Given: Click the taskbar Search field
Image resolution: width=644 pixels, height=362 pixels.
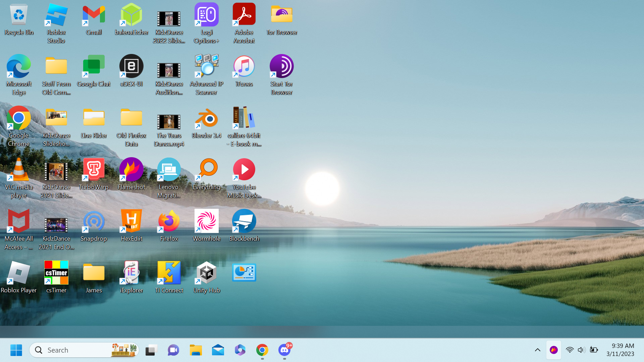Looking at the screenshot, I should pos(74,350).
